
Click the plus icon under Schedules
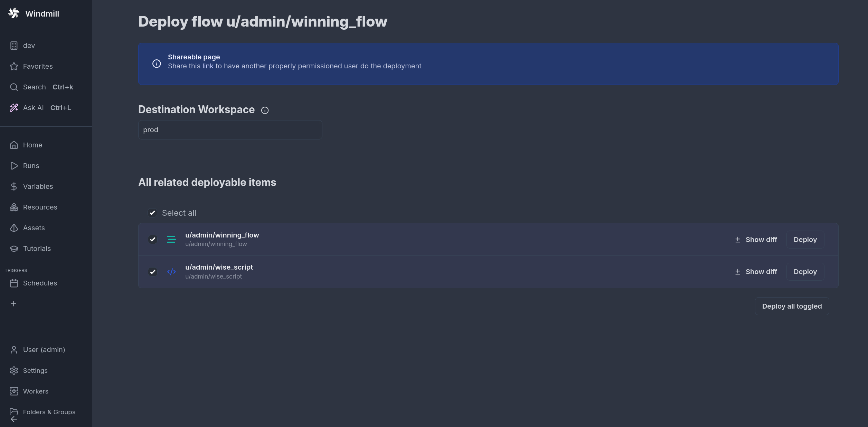point(13,304)
